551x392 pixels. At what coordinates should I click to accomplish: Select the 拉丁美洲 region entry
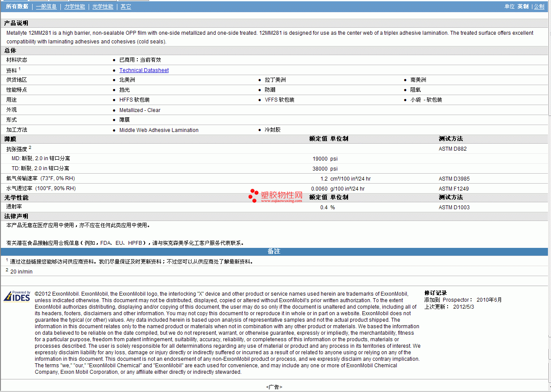(275, 80)
